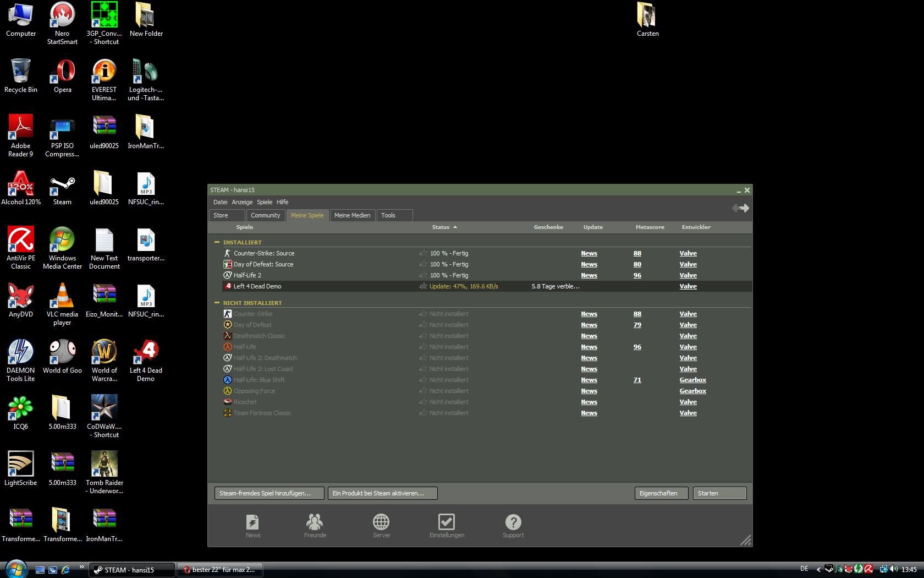Image resolution: width=924 pixels, height=578 pixels.
Task: Open the Metascore 96 link for Half-Life 2
Action: [637, 275]
